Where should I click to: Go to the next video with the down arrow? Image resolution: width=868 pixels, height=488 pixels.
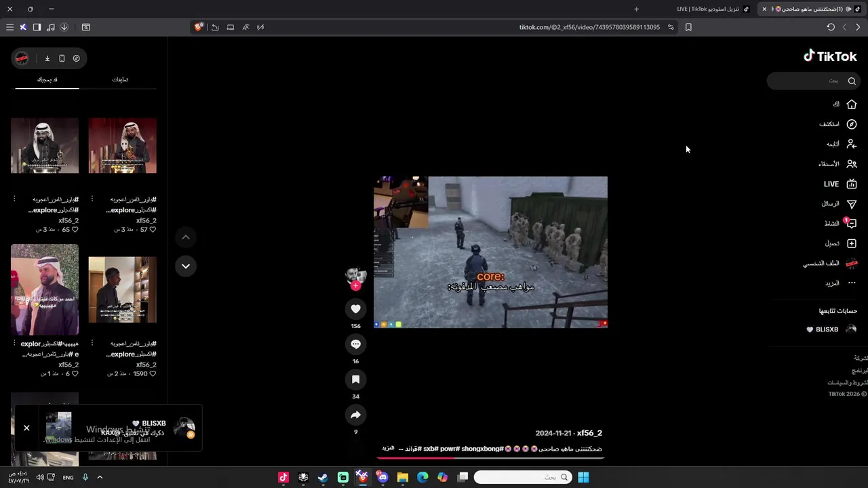pyautogui.click(x=185, y=266)
